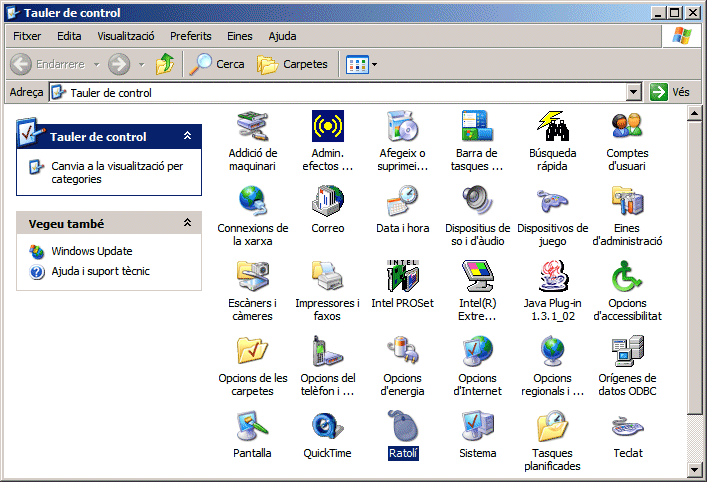The height and width of the screenshot is (482, 707).
Task: Toggle the Carpetes folders pane
Action: click(x=292, y=64)
